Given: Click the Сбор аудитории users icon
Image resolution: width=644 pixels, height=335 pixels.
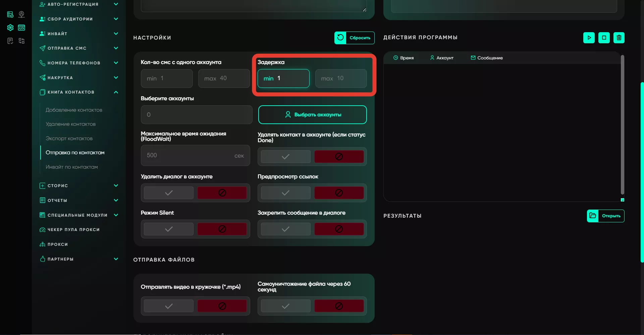Looking at the screenshot, I should pos(42,19).
